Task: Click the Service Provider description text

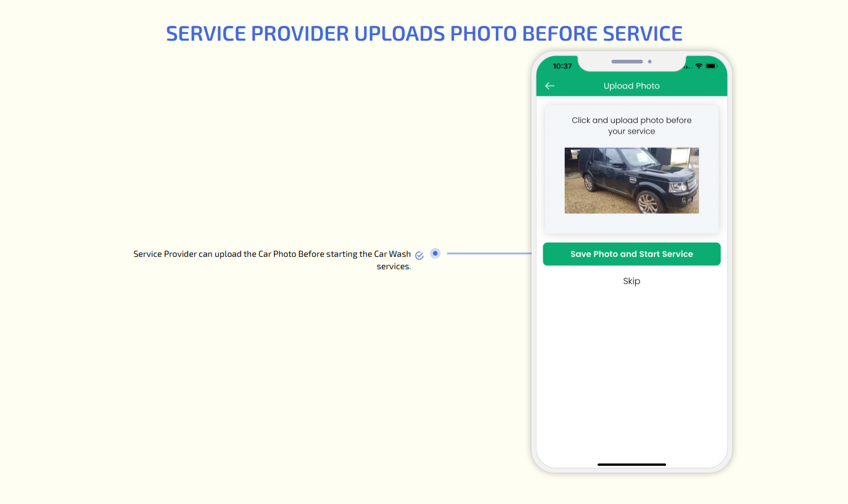Action: point(272,254)
